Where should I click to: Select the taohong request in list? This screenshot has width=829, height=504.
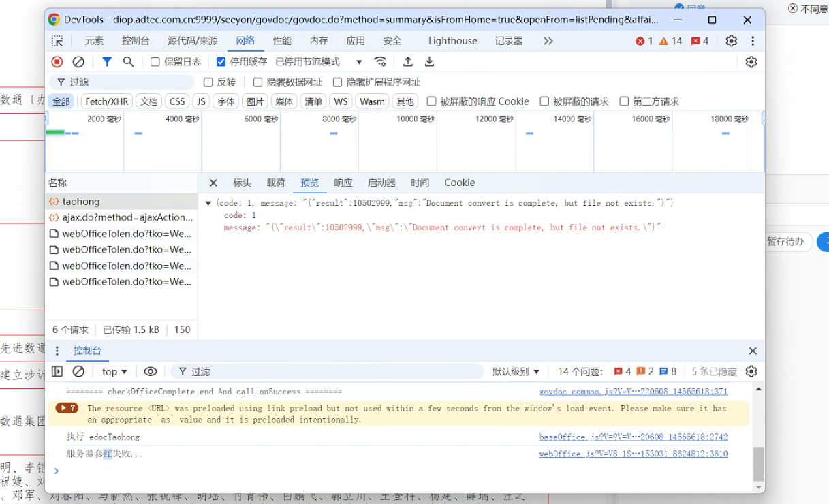click(x=81, y=202)
